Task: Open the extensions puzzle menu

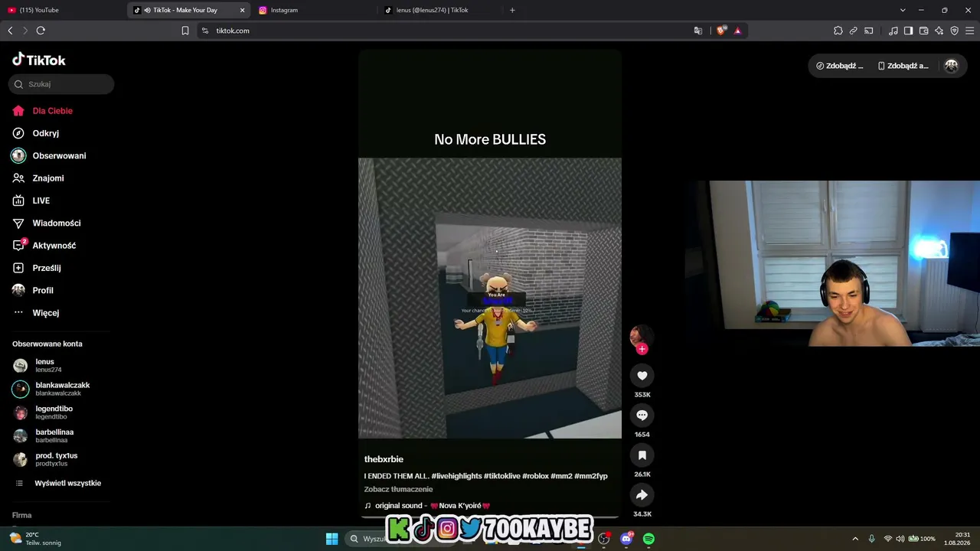Action: pos(838,31)
